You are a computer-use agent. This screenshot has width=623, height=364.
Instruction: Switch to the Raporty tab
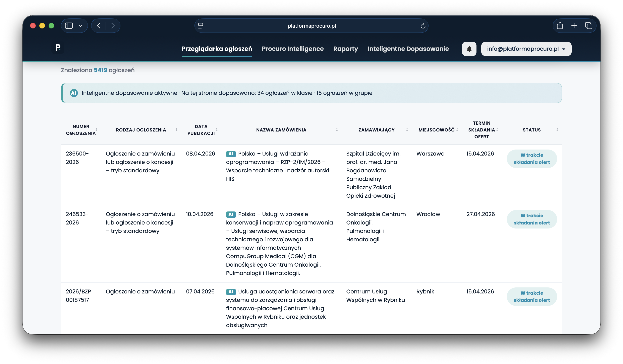coord(345,49)
